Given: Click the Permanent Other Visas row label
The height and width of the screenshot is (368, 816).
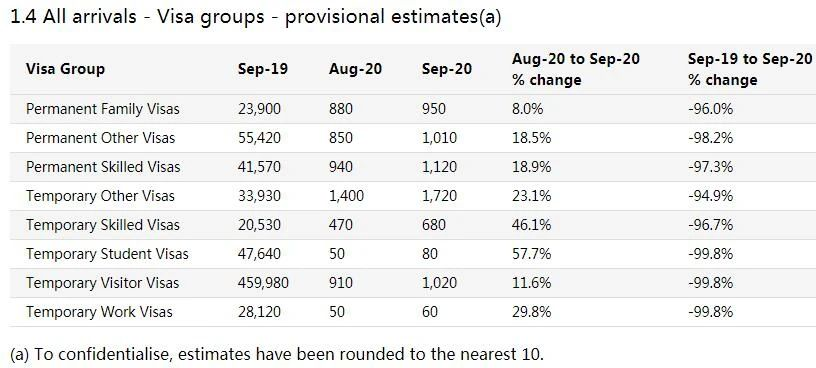Looking at the screenshot, I should [100, 138].
